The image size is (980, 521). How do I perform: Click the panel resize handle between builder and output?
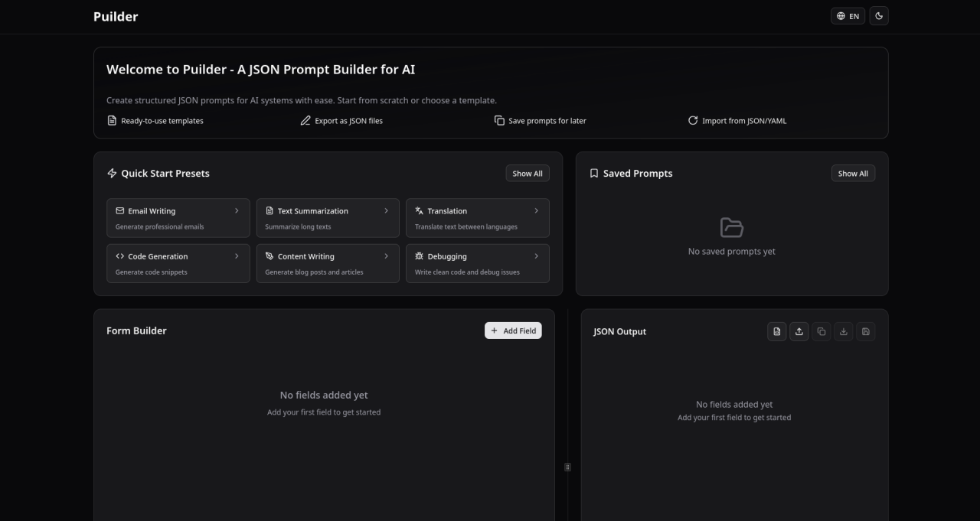(x=567, y=467)
